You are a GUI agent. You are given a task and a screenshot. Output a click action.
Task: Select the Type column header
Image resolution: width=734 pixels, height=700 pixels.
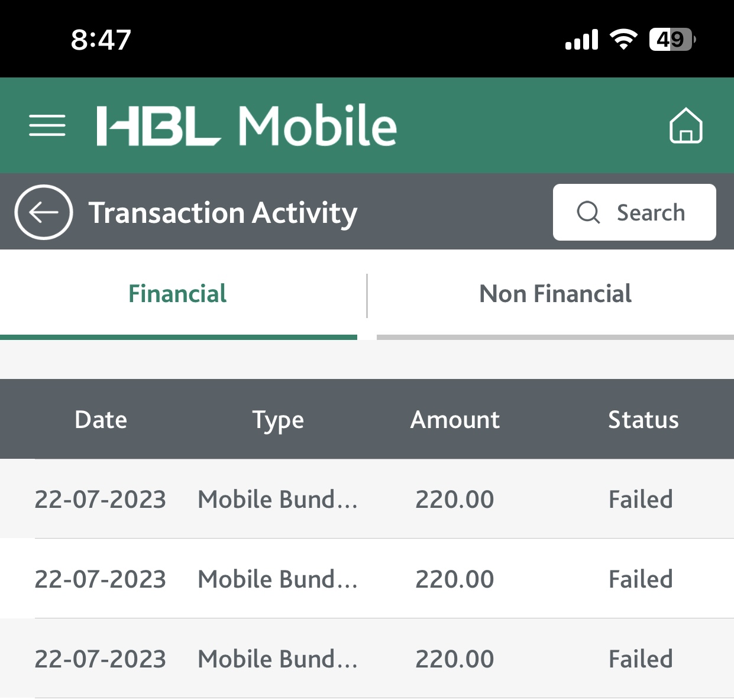278,421
